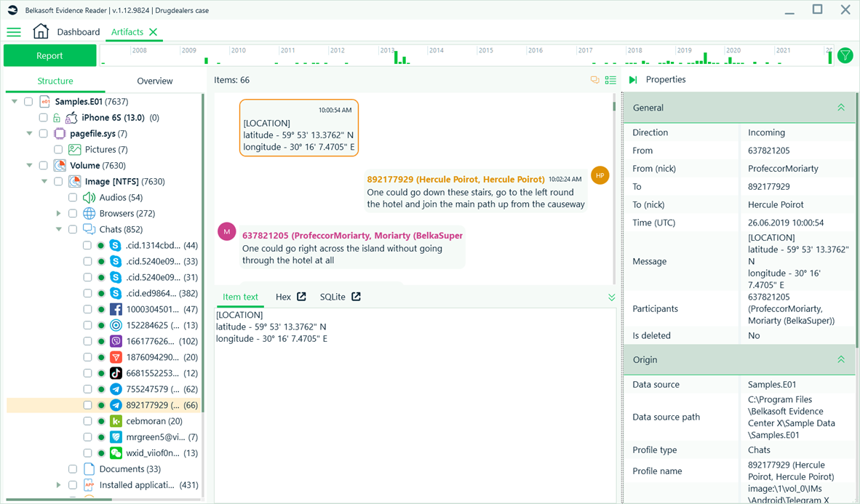860x504 pixels.
Task: Click the shield icon for mrgreen5@vi chat
Action: tap(116, 437)
